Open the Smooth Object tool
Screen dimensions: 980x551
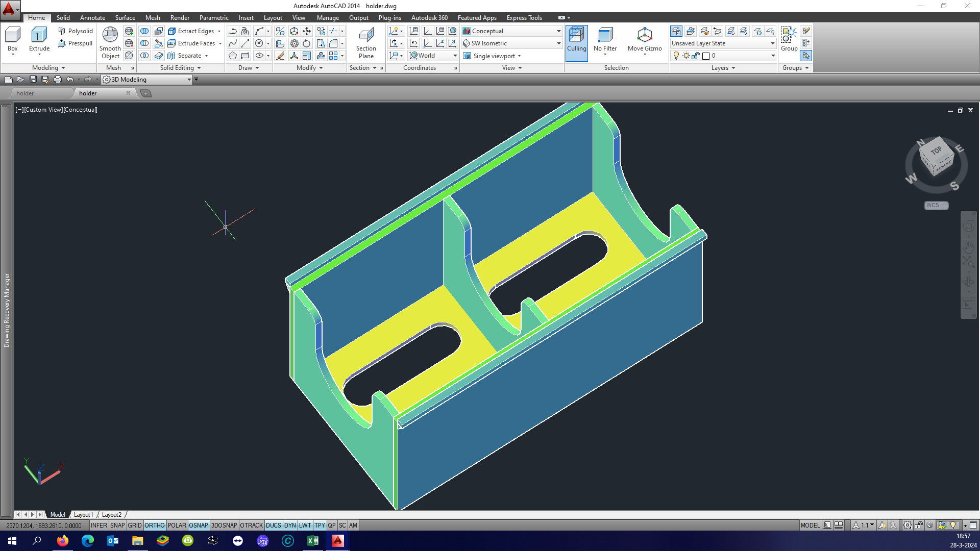coord(110,43)
